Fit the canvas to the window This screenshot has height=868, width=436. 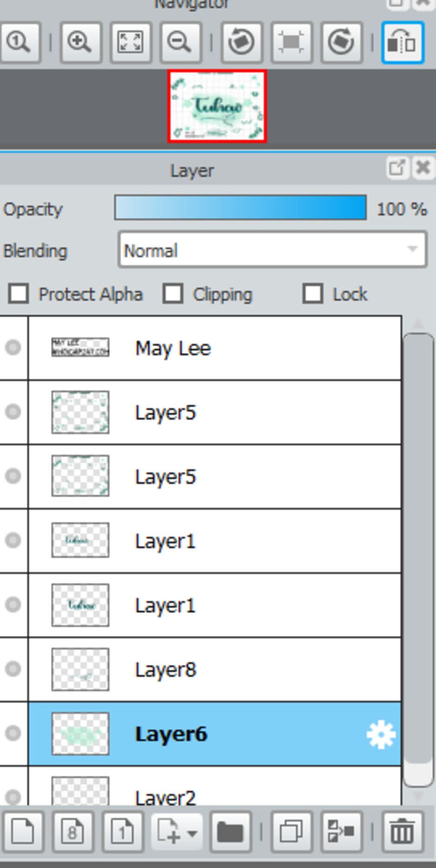pos(130,43)
